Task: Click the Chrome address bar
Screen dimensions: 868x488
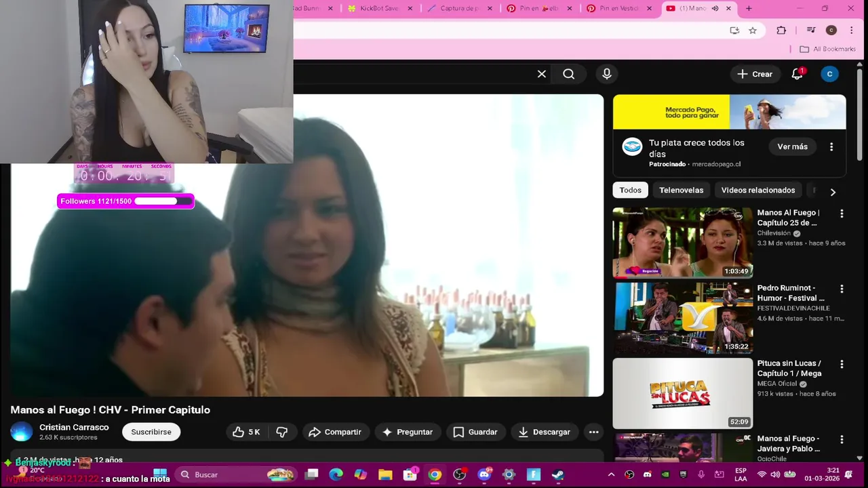Action: pyautogui.click(x=507, y=30)
